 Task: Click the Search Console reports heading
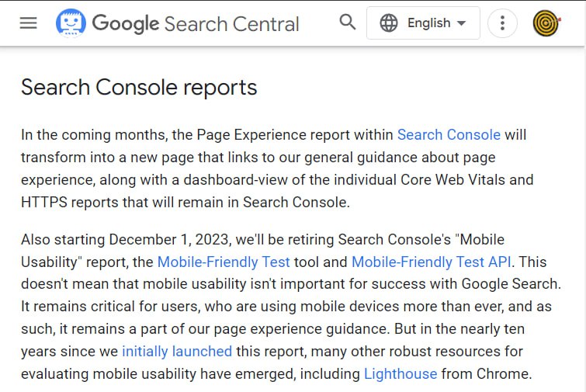point(139,88)
